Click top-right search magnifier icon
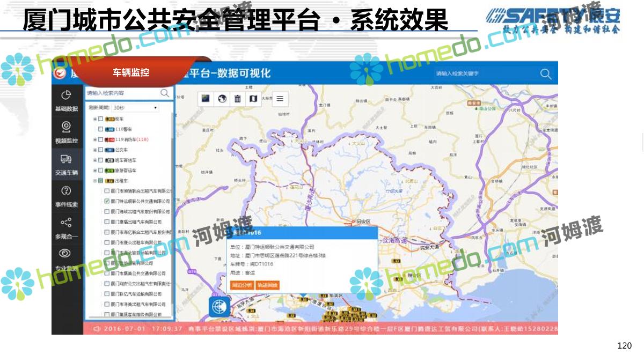 [x=545, y=75]
